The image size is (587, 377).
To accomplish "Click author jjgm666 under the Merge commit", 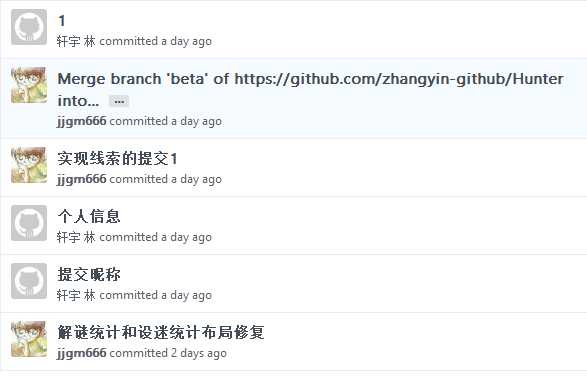I will [82, 121].
